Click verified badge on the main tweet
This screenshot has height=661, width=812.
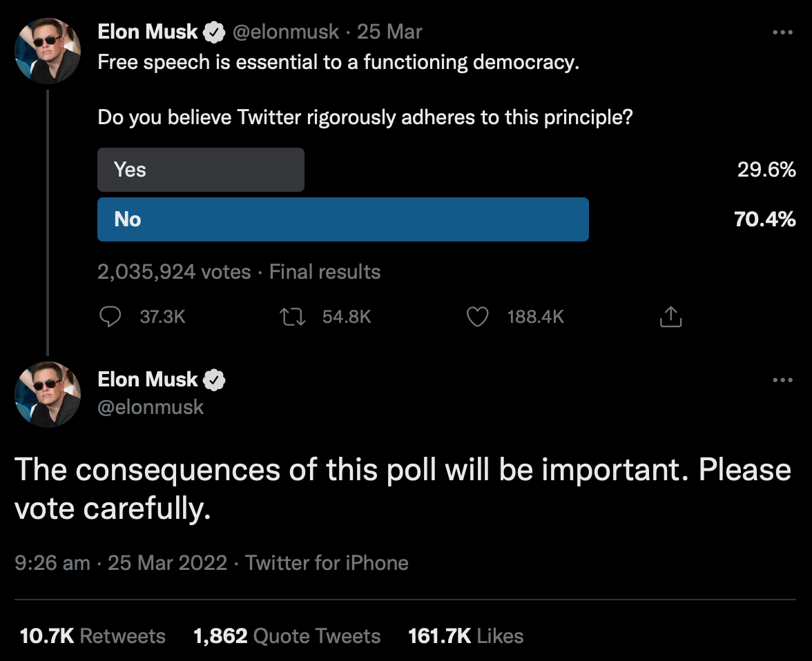[x=214, y=380]
